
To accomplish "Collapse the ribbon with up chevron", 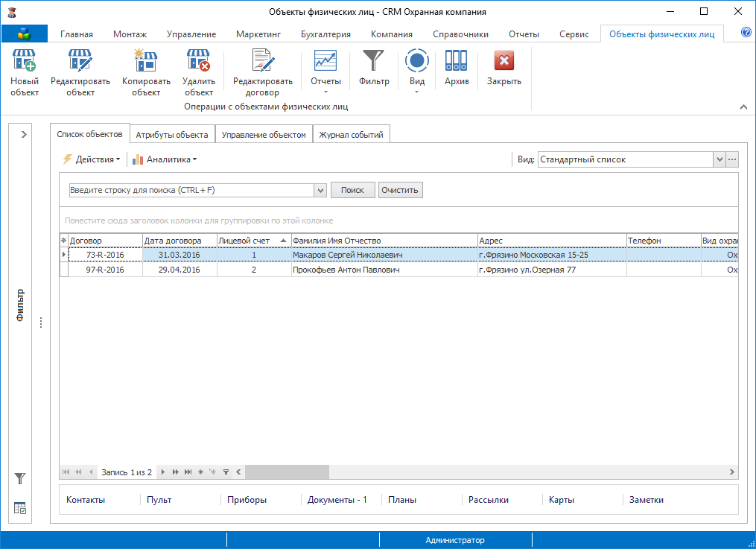I will pos(743,107).
